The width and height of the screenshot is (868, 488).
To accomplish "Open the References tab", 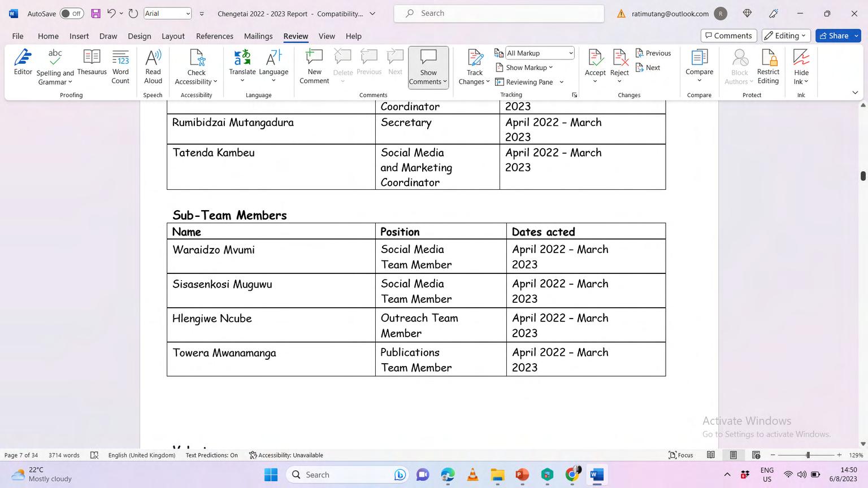I will point(215,36).
